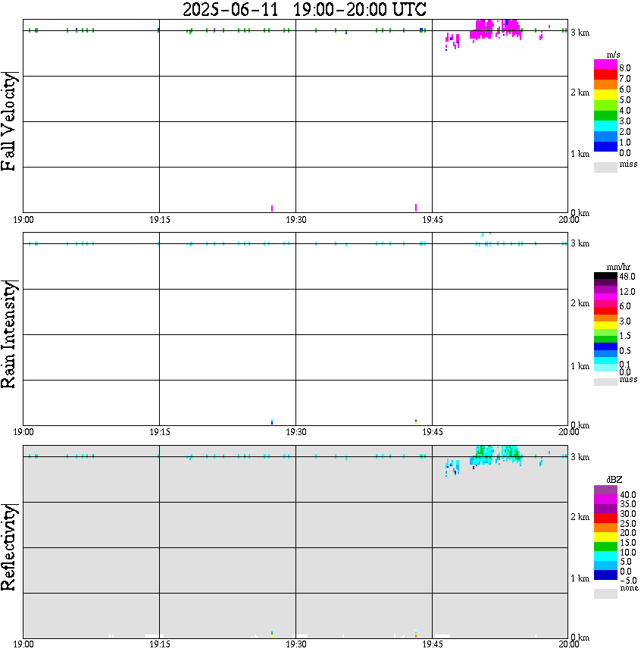Select the purple 40.0 dBZ legend swatch

[x=605, y=490]
